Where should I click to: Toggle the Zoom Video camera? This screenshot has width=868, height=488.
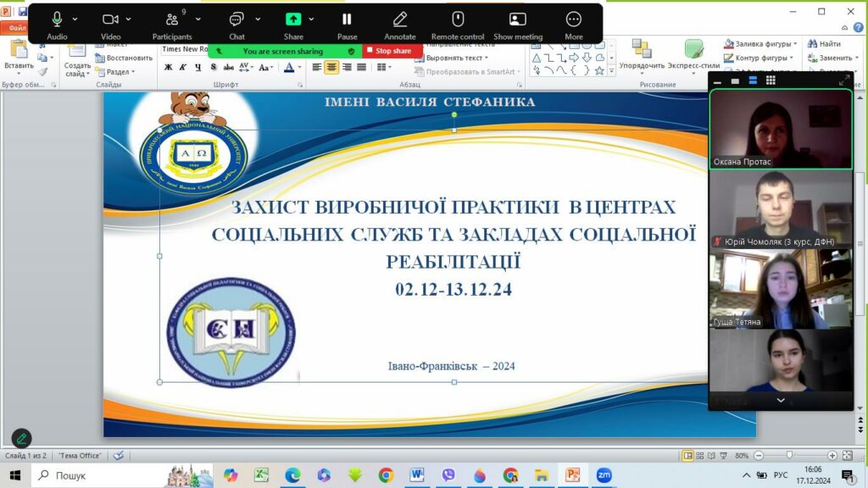coord(110,20)
